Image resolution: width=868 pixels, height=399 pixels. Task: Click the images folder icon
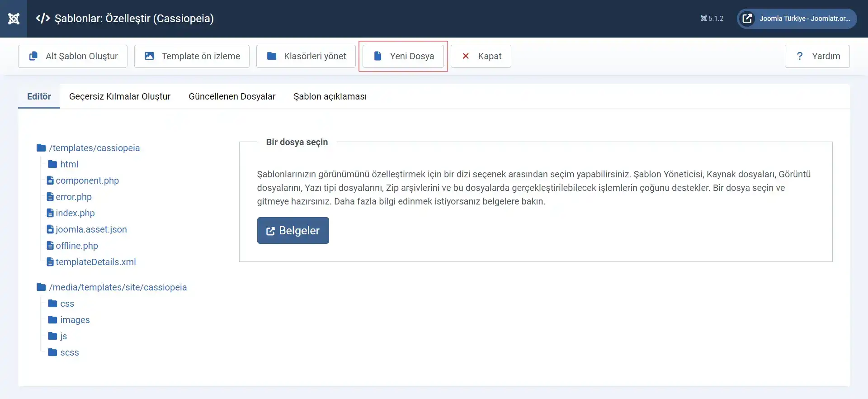[52, 320]
